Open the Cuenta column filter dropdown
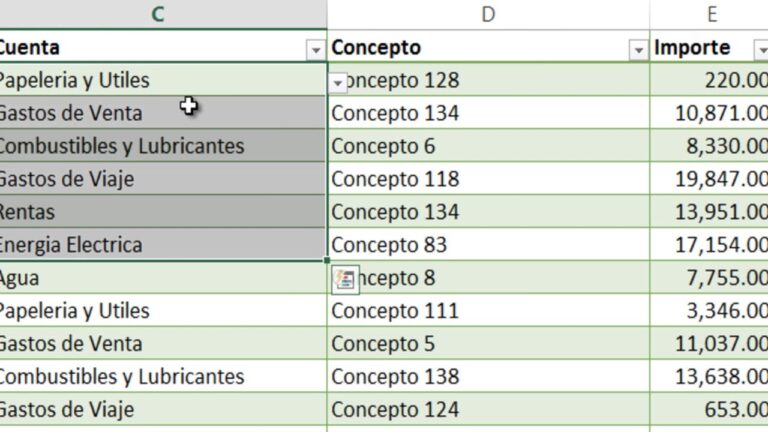The width and height of the screenshot is (768, 432). (x=316, y=50)
